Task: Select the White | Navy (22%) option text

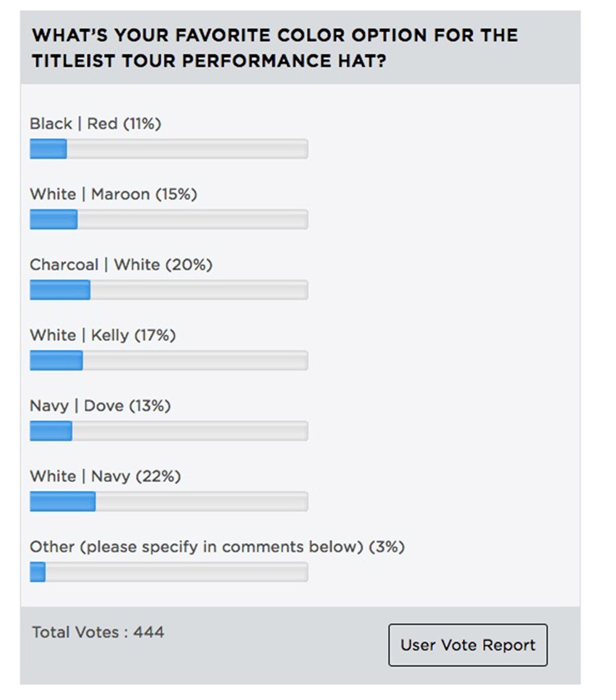Action: click(x=105, y=477)
